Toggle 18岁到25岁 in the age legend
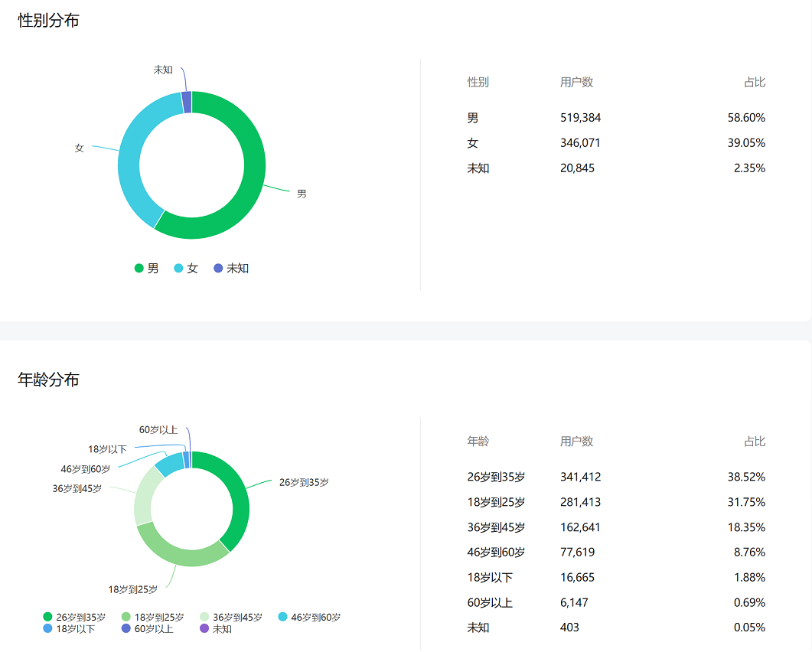 pyautogui.click(x=152, y=617)
